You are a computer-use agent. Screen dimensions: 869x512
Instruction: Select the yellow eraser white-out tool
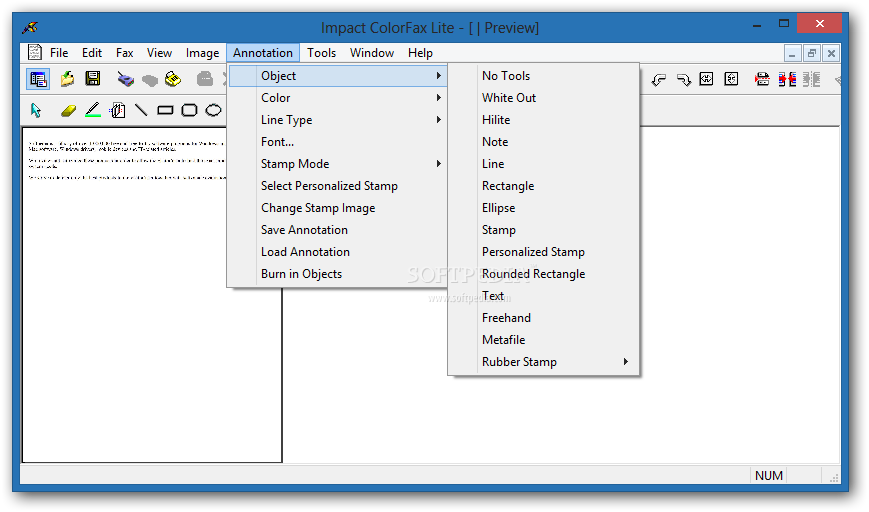(x=68, y=111)
